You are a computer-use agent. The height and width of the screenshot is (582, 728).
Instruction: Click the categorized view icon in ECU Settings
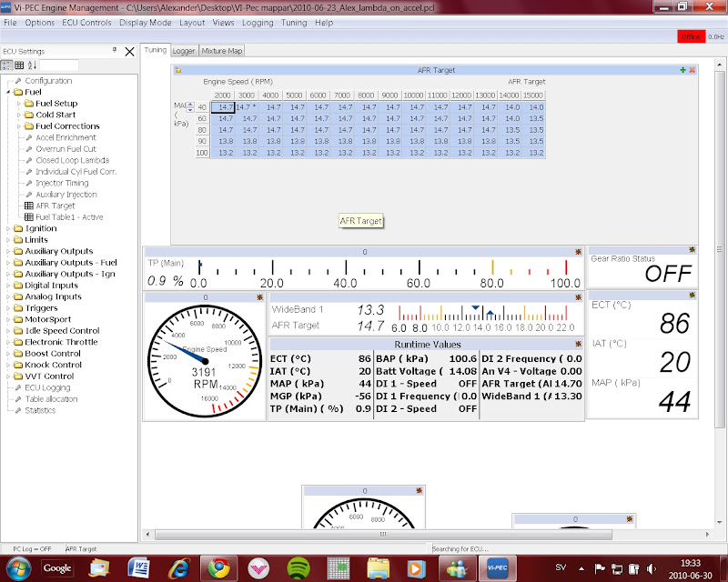[7, 65]
